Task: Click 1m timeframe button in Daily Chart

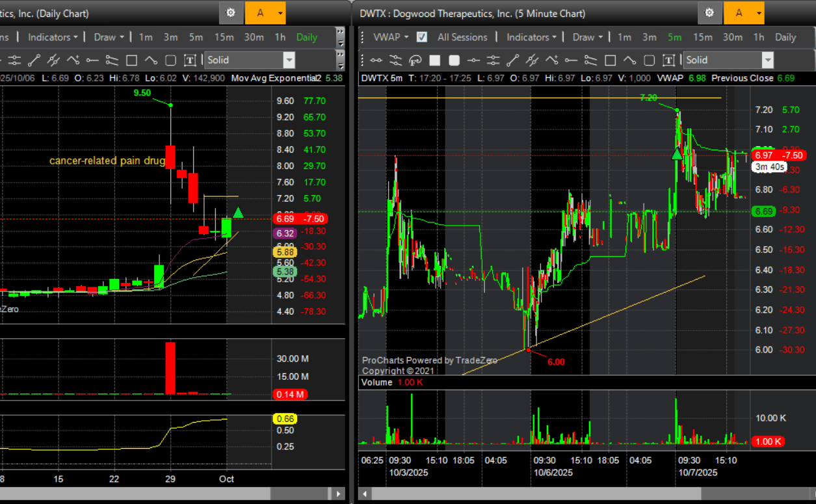Action: pyautogui.click(x=146, y=37)
